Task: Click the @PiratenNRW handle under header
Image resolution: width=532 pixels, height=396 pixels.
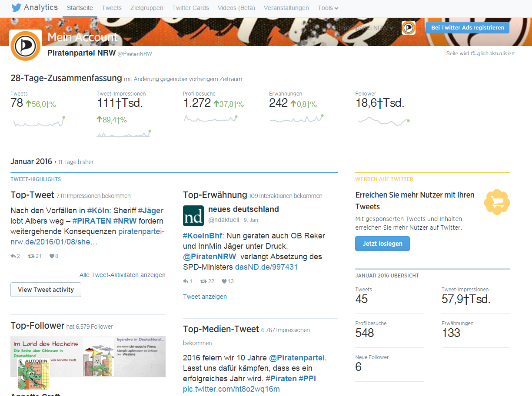Action: 135,53
